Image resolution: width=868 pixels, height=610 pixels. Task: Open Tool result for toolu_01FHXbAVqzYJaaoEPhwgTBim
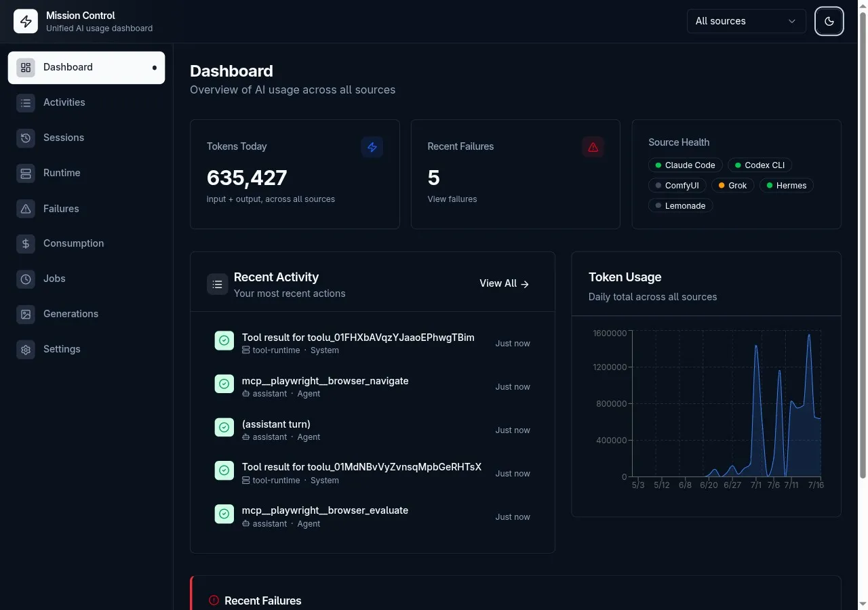pyautogui.click(x=358, y=338)
